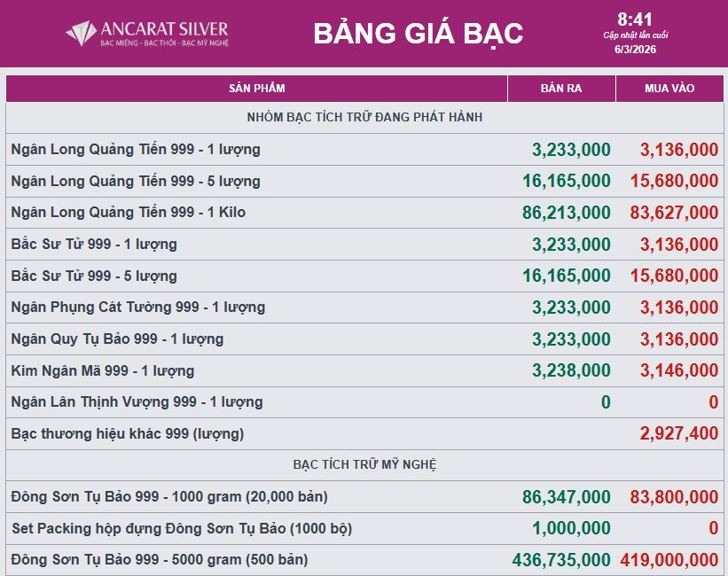Click the Ngân Long Quảng Tiến 999 - 1 lượng row
Screen dimensions: 728x576
point(136,150)
